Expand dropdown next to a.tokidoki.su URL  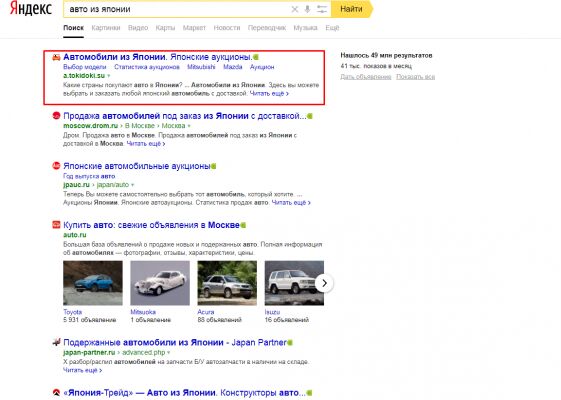coord(109,76)
